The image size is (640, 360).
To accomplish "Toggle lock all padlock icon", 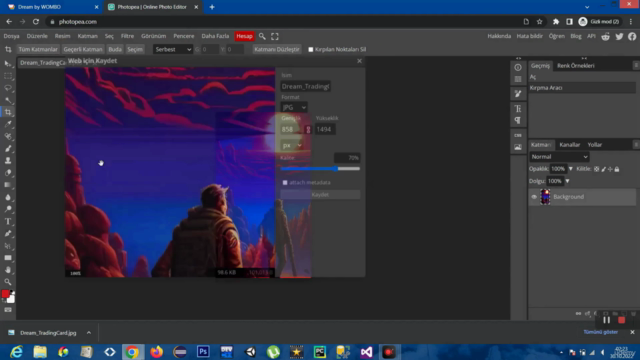I will 617,169.
